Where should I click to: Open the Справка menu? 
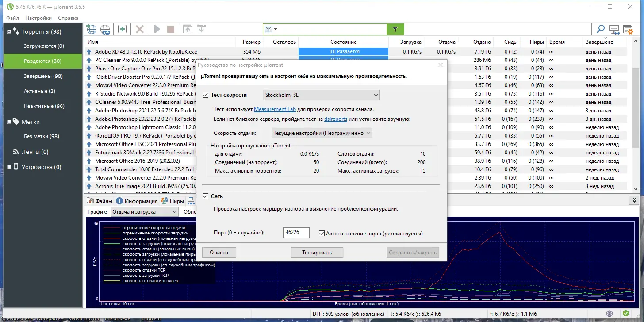point(68,18)
